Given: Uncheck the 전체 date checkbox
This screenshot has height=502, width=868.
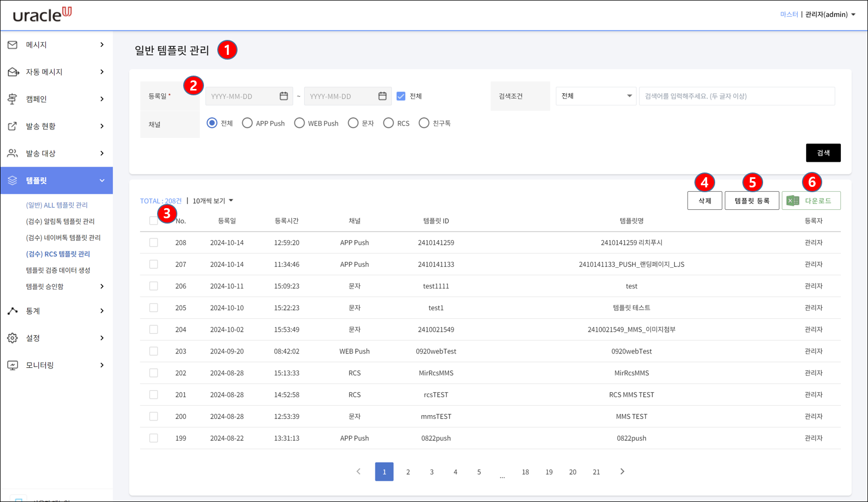Looking at the screenshot, I should pos(401,96).
